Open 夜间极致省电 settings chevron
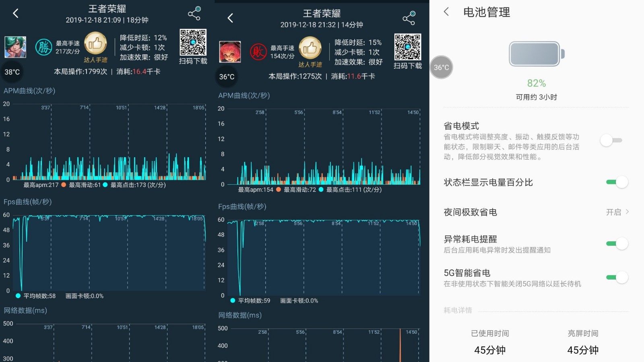This screenshot has width=644, height=362. [627, 212]
